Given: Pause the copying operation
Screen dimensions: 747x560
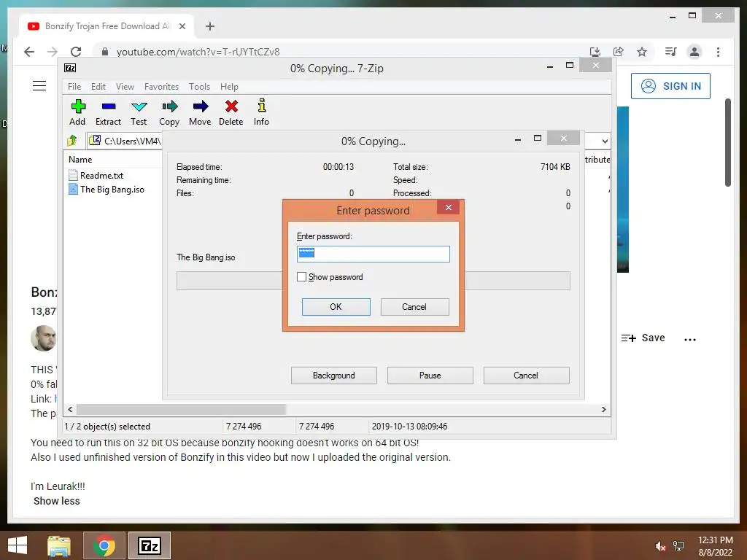Looking at the screenshot, I should [x=430, y=376].
